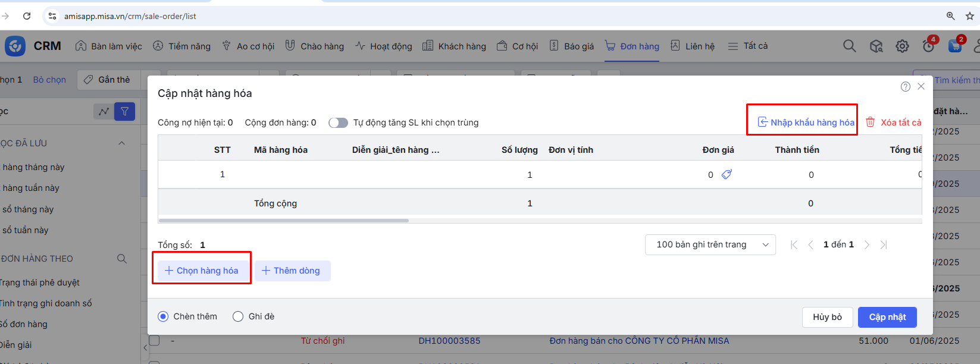Open the shopping cart notifications icon

tap(955, 46)
